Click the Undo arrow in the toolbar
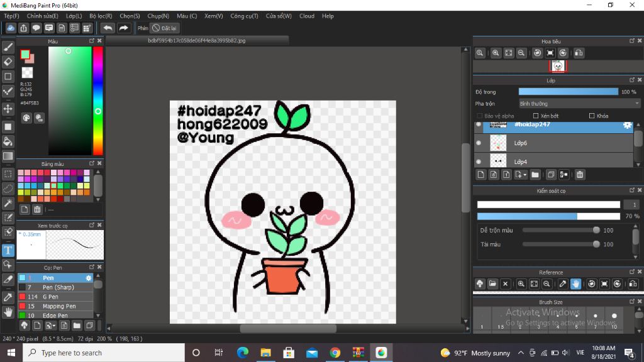This screenshot has width=644, height=362. [x=108, y=28]
